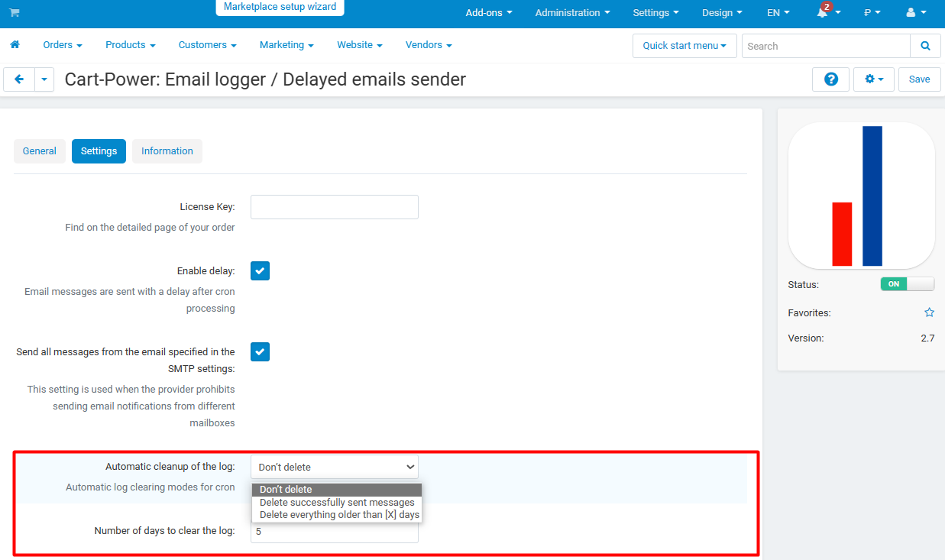Open the Marketing menu

[x=286, y=45]
